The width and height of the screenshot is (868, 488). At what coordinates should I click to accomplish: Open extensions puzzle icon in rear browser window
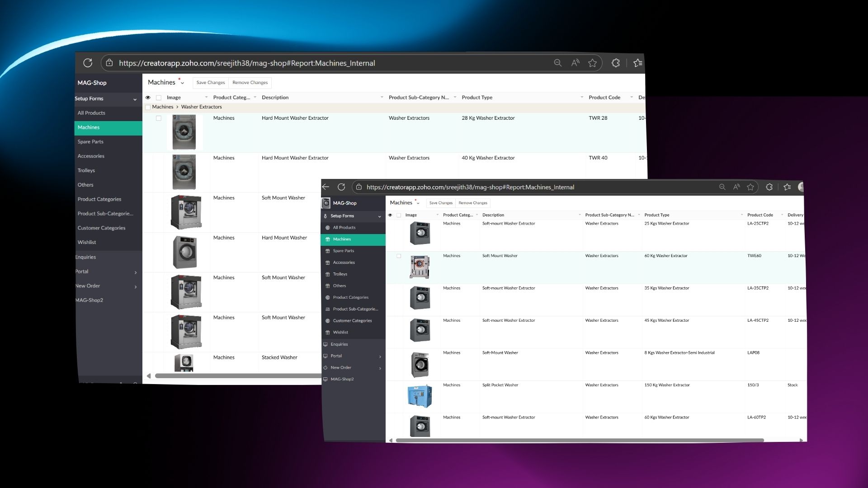pyautogui.click(x=615, y=63)
